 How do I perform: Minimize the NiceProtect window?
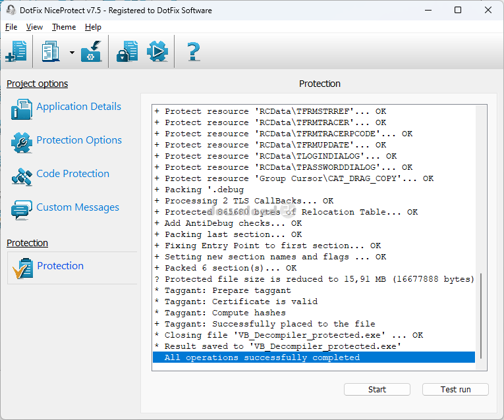(428, 10)
